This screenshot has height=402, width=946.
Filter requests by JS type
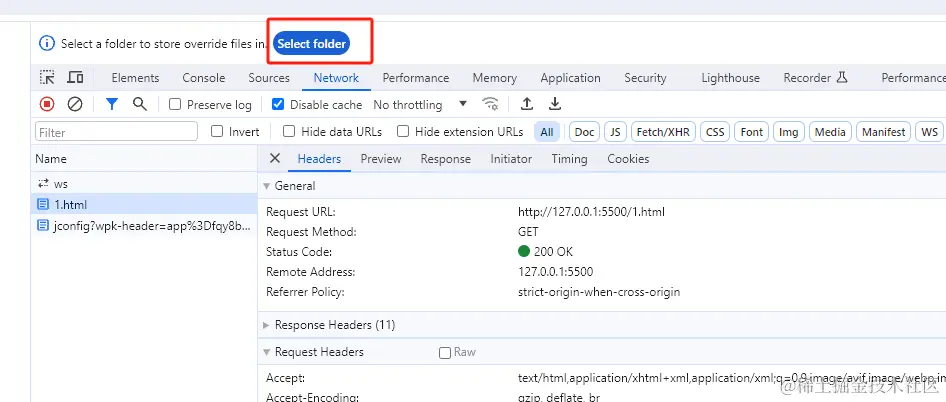coord(615,132)
